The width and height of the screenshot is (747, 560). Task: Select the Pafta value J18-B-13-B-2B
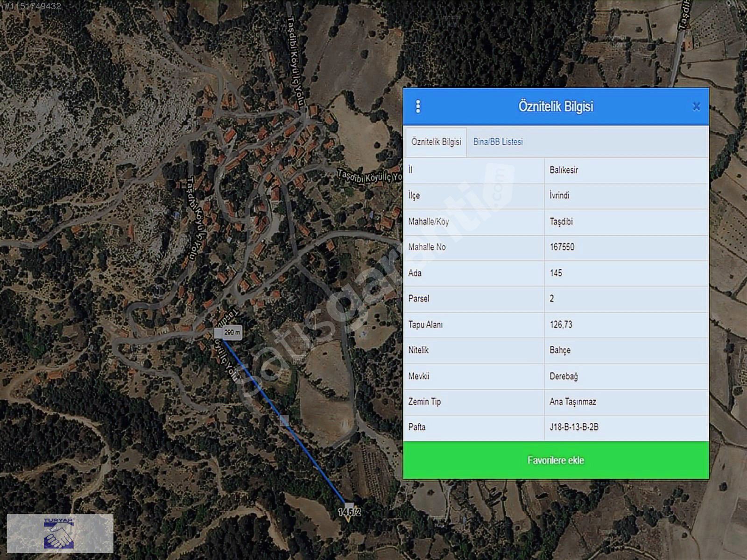point(574,427)
